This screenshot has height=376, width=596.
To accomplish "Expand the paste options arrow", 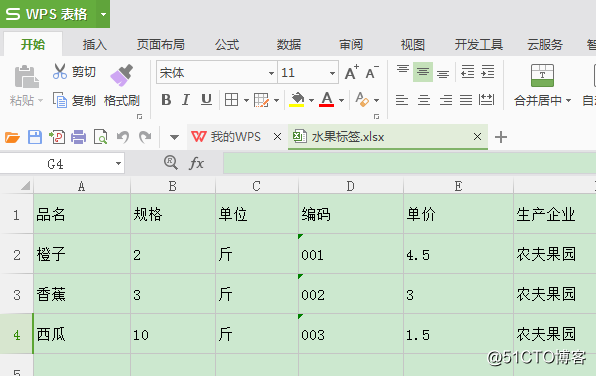I will pos(40,101).
